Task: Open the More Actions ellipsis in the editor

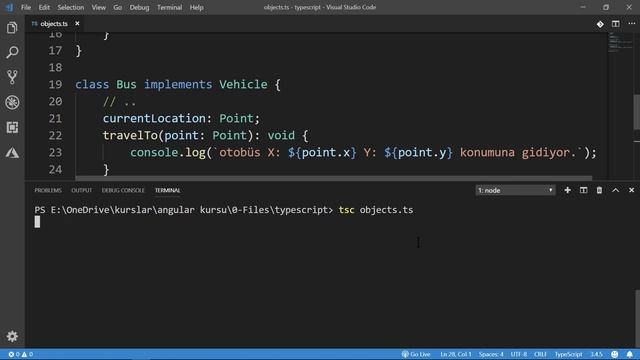Action: [x=631, y=24]
